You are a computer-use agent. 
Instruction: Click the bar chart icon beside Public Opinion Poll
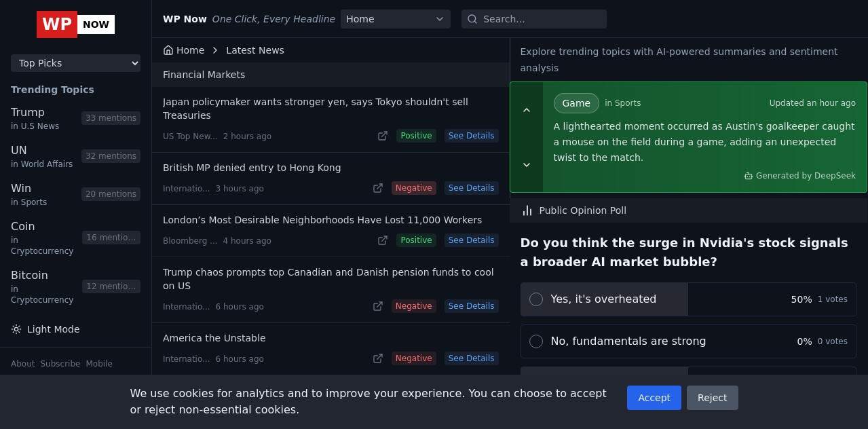527,210
